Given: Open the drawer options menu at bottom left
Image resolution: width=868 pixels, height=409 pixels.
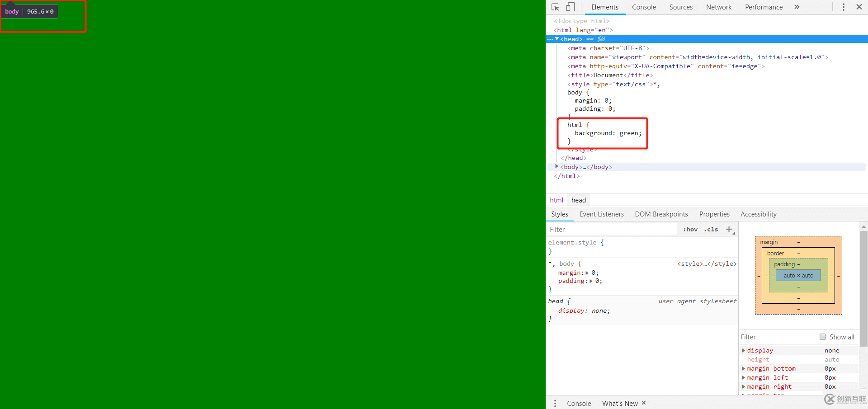Looking at the screenshot, I should 555,403.
